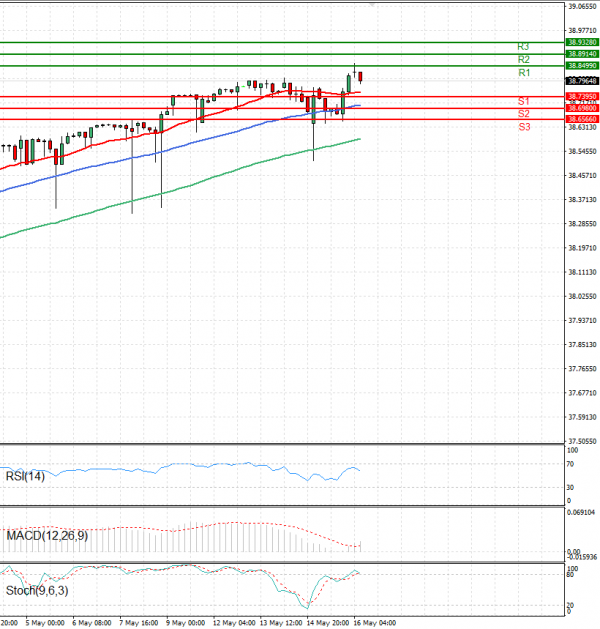Select the S2 support label
This screenshot has height=629, width=600.
[523, 114]
